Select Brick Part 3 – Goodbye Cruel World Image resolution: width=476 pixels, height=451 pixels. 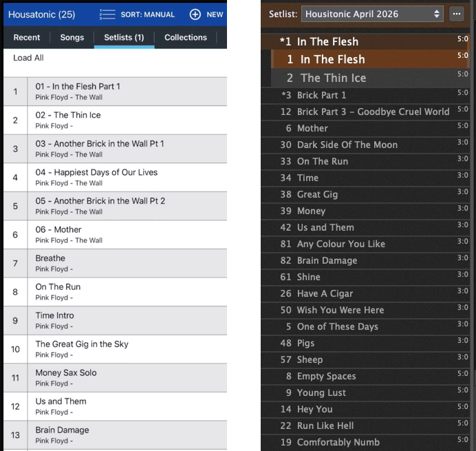point(365,112)
